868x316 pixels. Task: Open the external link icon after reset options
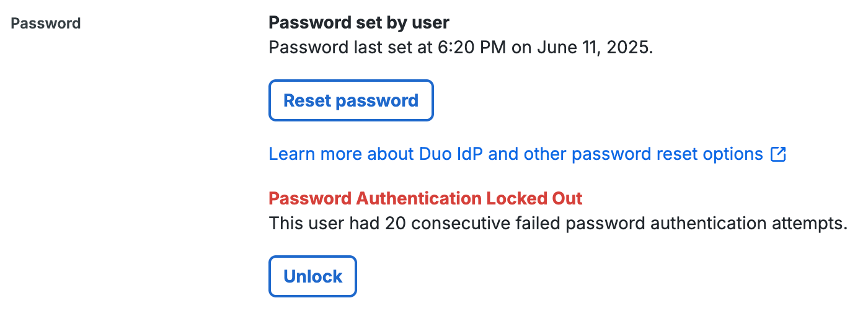pos(777,154)
